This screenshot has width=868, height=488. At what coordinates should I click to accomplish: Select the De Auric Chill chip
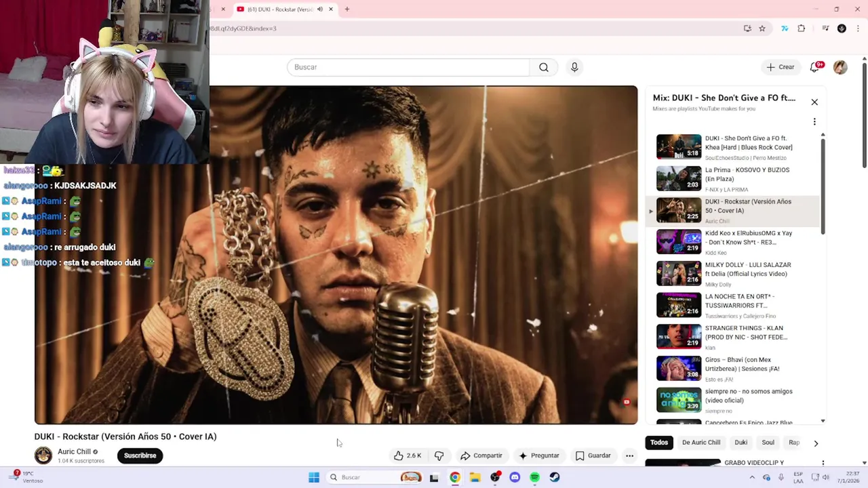[701, 443]
